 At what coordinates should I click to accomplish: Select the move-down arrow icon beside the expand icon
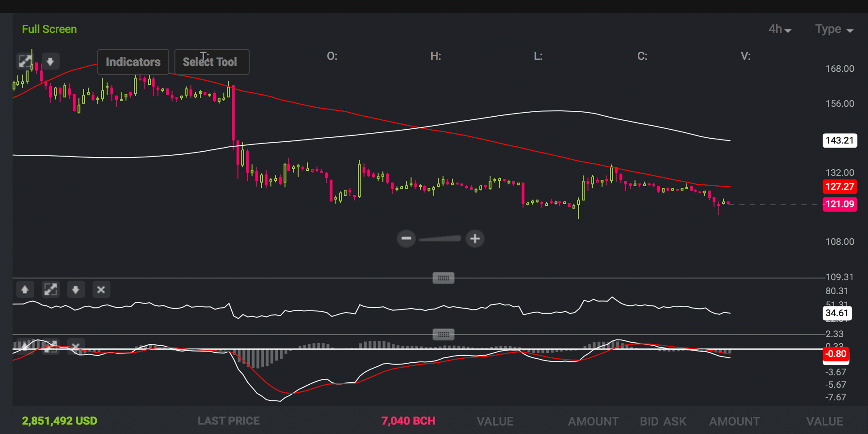coord(50,61)
